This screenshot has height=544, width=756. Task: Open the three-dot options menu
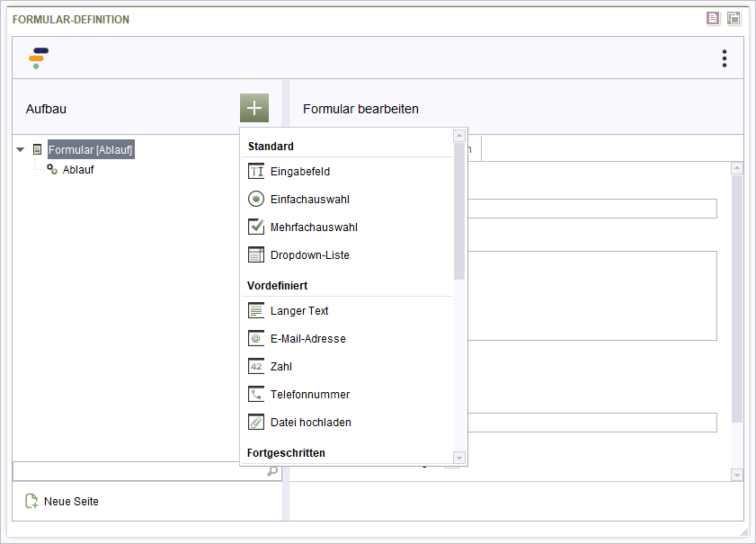[725, 58]
